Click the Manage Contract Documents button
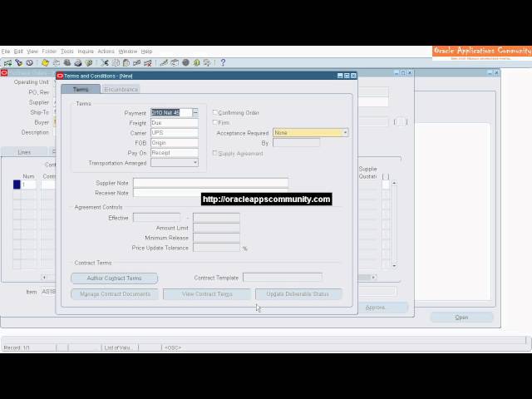Image resolution: width=532 pixels, height=399 pixels. (115, 294)
